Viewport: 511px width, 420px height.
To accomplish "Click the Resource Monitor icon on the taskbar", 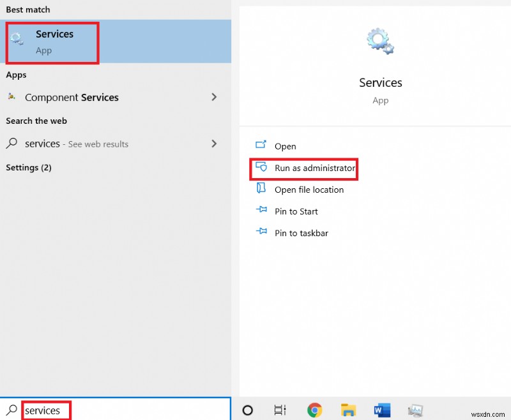I will pos(415,410).
